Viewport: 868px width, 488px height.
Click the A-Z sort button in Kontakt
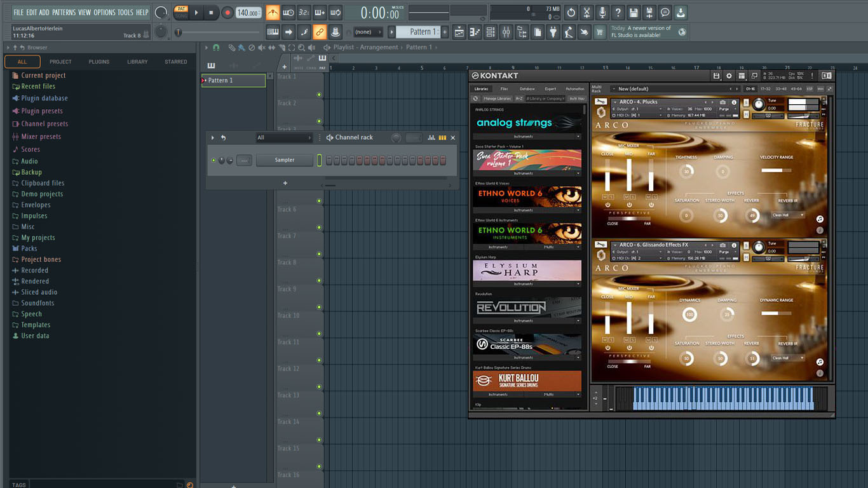coord(519,98)
